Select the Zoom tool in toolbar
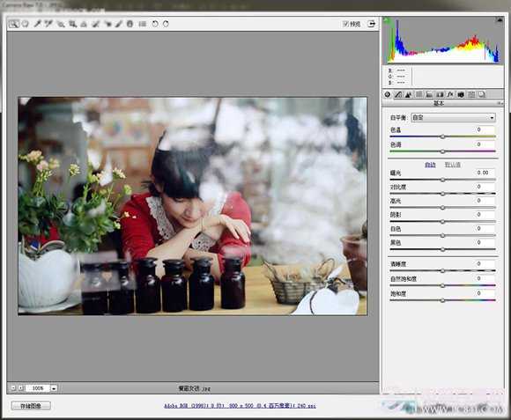This screenshot has width=511, height=420. 13,24
